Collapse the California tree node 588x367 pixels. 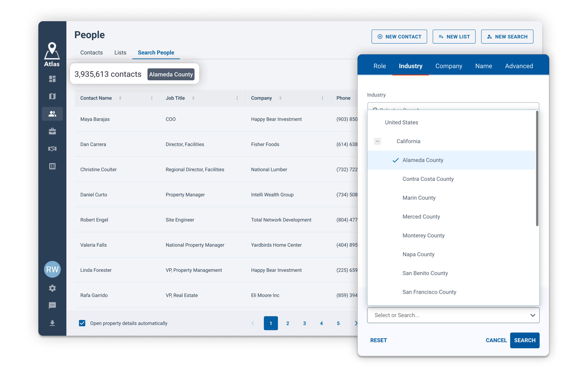point(377,141)
